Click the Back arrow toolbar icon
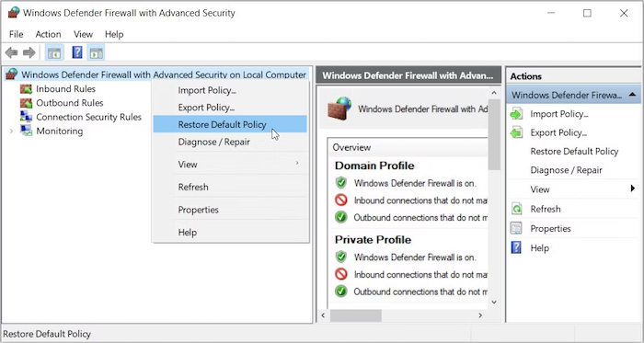644x343 pixels. (11, 52)
